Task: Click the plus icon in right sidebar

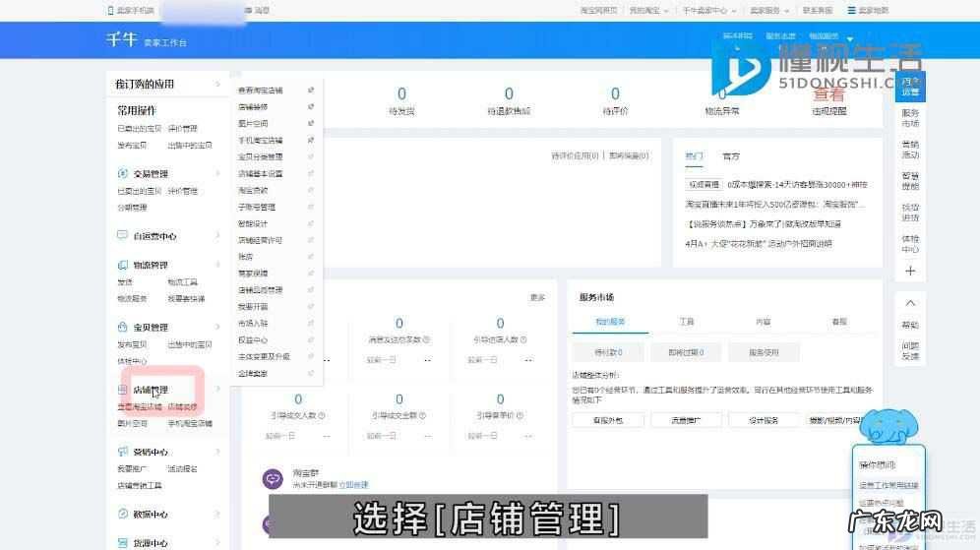Action: point(910,271)
